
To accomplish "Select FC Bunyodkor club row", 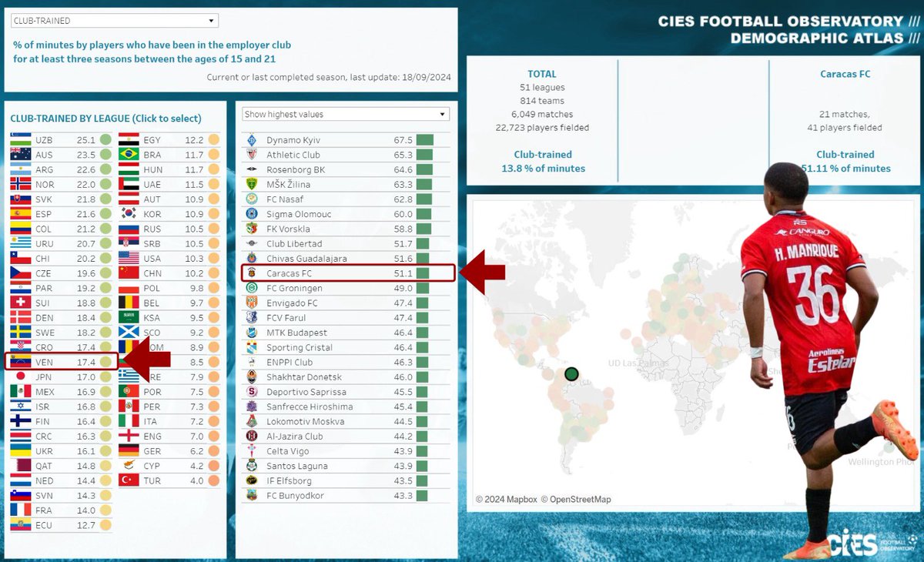I will coord(346,496).
